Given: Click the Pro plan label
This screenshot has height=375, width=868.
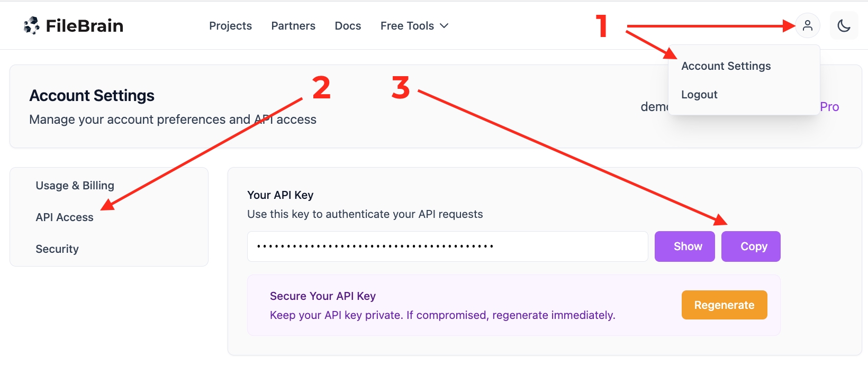Looking at the screenshot, I should click(829, 107).
